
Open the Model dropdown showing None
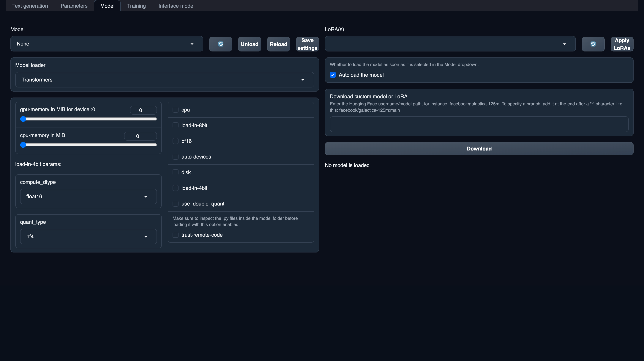click(107, 44)
